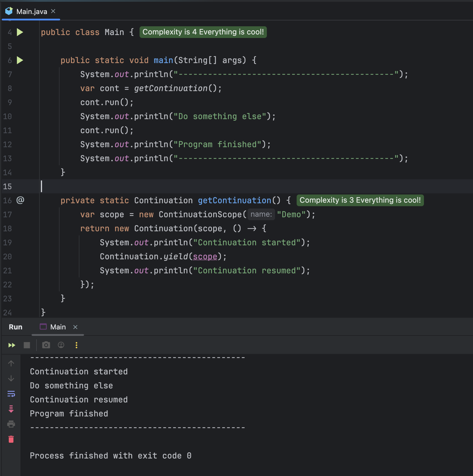This screenshot has height=476, width=473.
Task: Click the @ gutter icon next to getContinuation
Action: pos(20,200)
